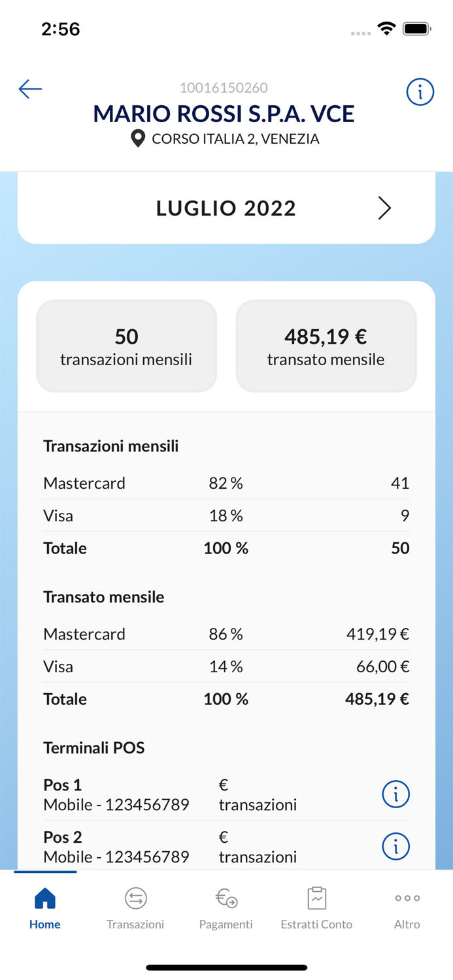Image resolution: width=453 pixels, height=980 pixels.
Task: Tap the Pagamenti euro icon
Action: 226,898
